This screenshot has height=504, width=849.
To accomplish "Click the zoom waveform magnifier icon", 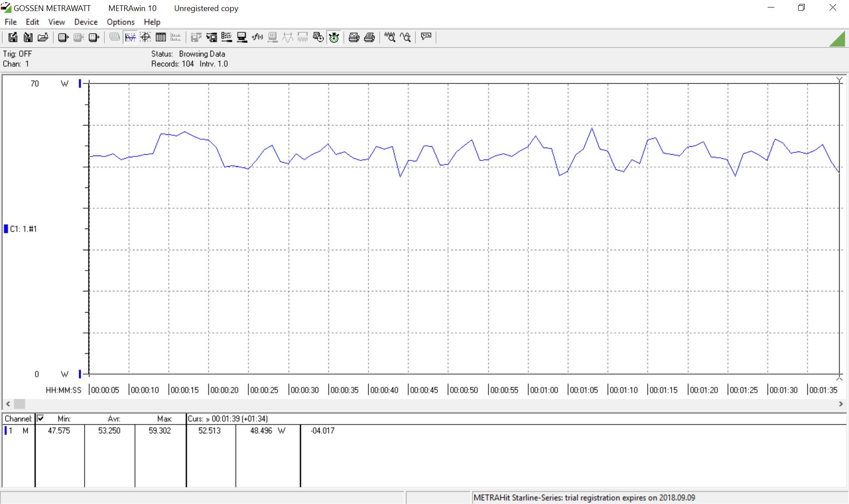I will (x=390, y=38).
